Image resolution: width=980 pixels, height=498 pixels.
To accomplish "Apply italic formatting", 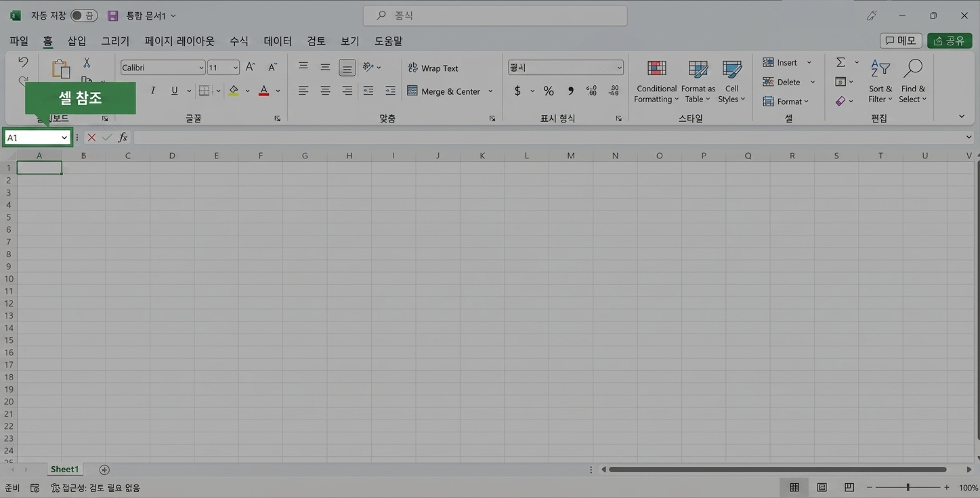I will (x=153, y=91).
